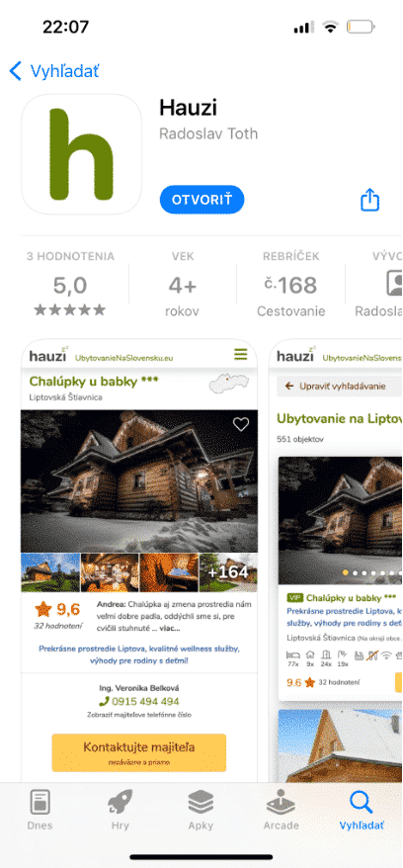Tap the share icon next to Otvoriť

[x=369, y=200]
